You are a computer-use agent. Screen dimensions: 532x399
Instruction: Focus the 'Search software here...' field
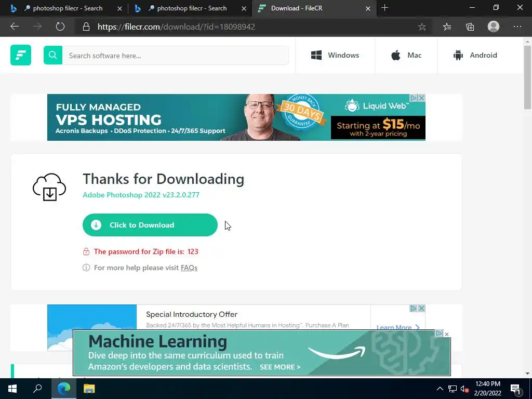(x=176, y=55)
